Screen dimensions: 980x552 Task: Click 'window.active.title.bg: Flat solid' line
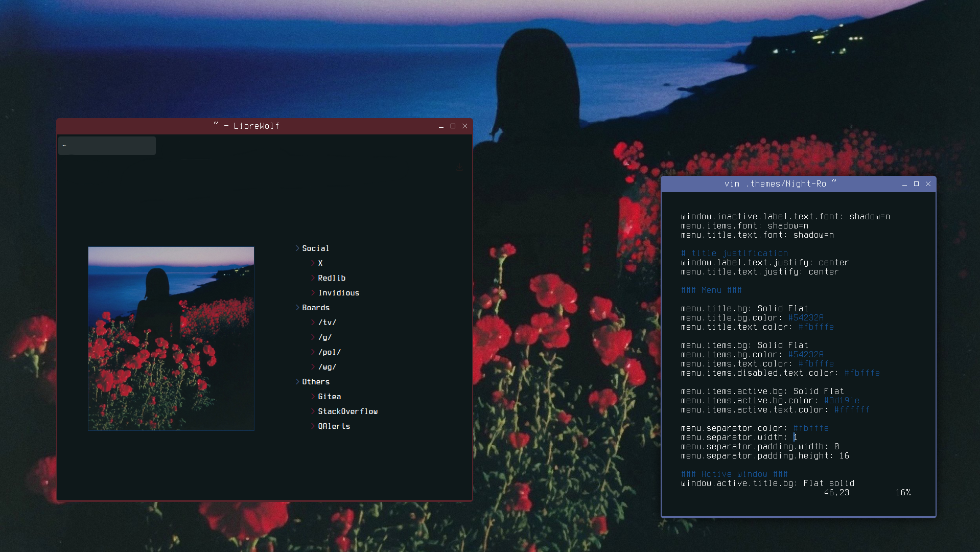coord(767,484)
